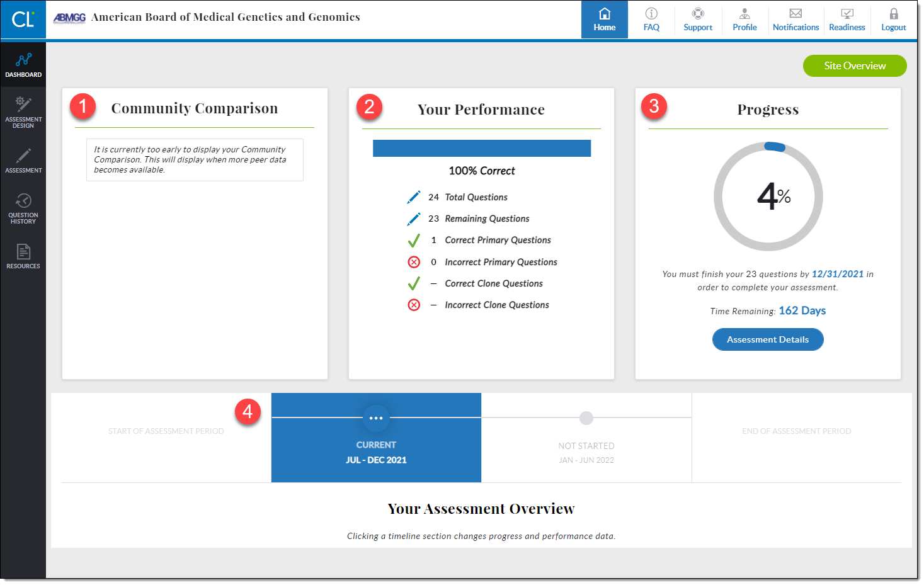Open Support lifebuoy icon
924x585 pixels.
[x=698, y=13]
